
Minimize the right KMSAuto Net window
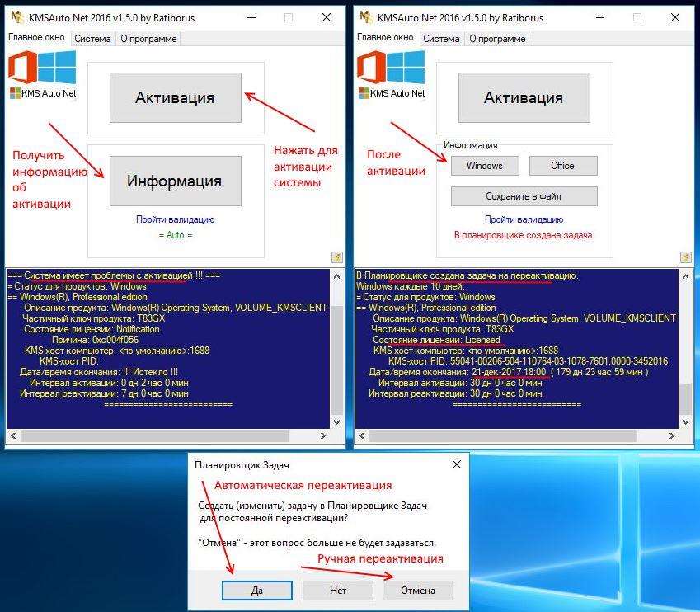(600, 17)
